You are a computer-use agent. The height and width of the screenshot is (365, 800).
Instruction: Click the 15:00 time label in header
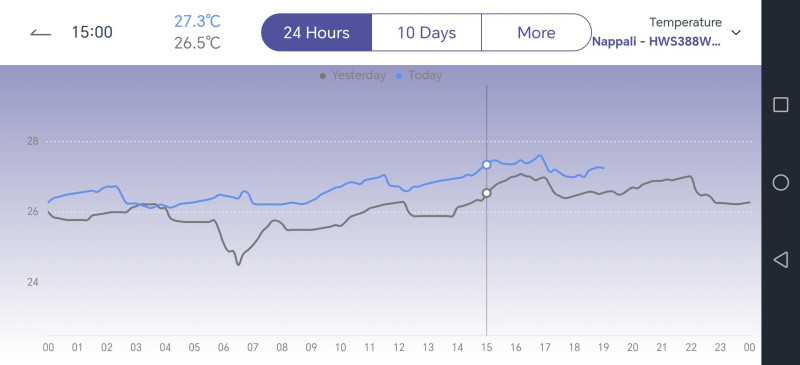[92, 33]
